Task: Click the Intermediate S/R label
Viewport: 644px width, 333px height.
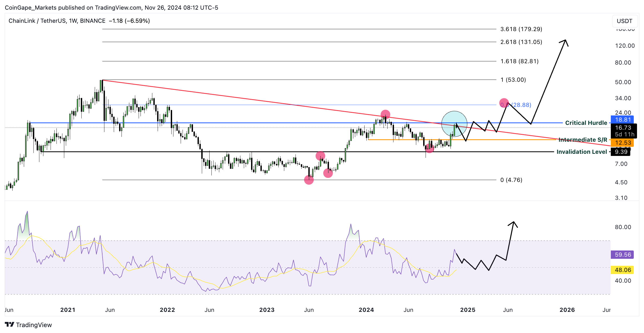Action: pyautogui.click(x=583, y=140)
